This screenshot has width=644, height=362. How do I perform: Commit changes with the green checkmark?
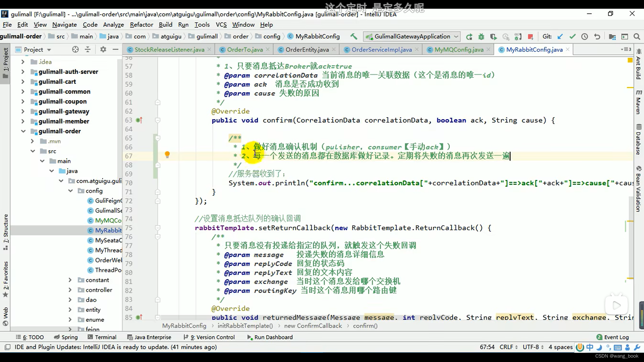[572, 37]
